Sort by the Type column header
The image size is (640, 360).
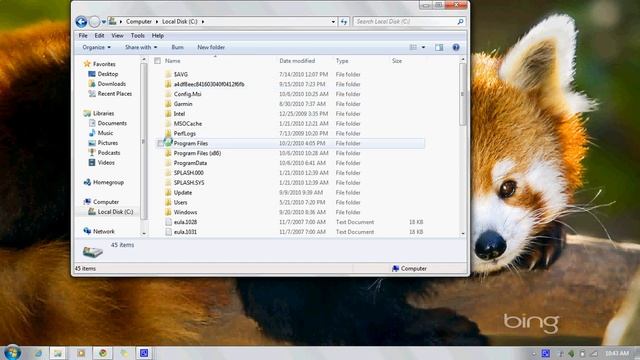pos(342,61)
